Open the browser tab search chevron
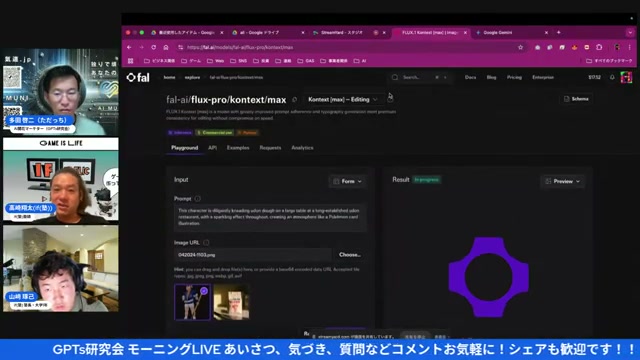 pyautogui.click(x=630, y=32)
